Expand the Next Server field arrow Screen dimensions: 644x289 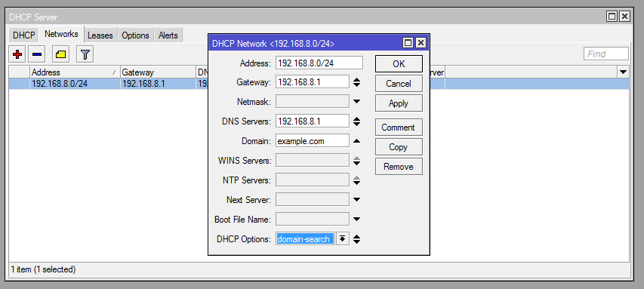pos(356,200)
